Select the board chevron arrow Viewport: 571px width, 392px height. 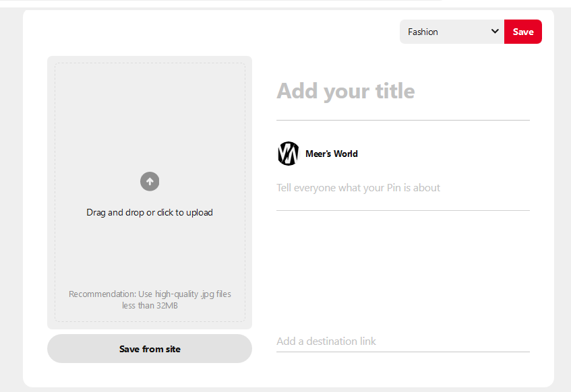(x=495, y=31)
